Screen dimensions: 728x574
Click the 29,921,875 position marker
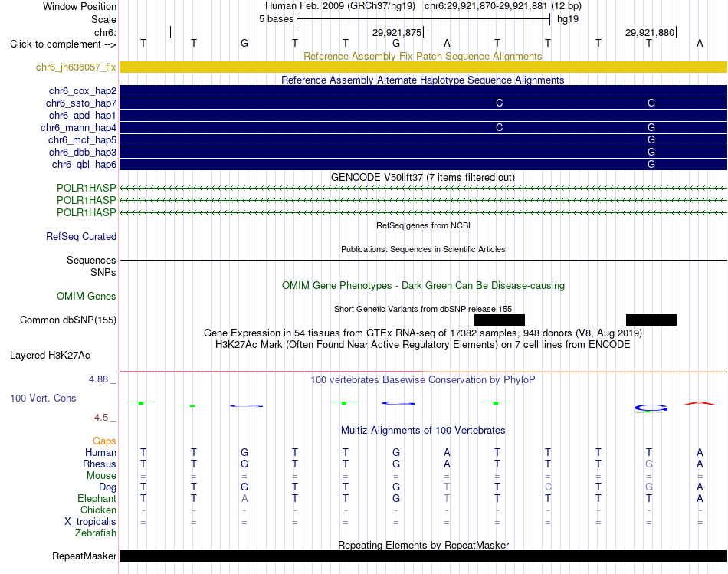point(398,32)
